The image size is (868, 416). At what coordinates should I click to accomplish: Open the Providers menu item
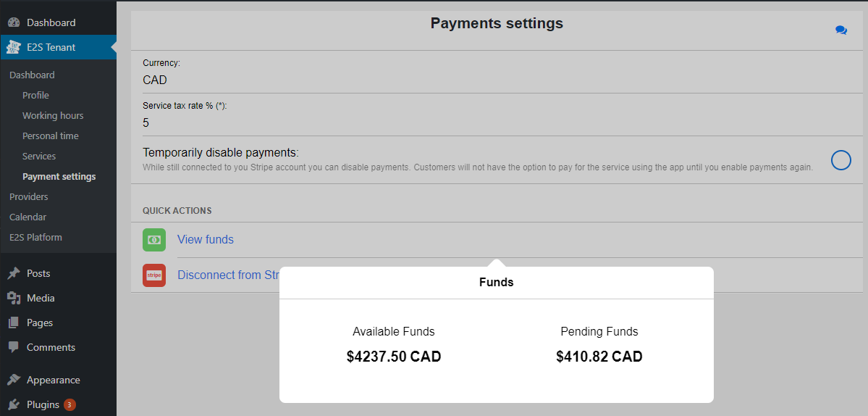29,196
